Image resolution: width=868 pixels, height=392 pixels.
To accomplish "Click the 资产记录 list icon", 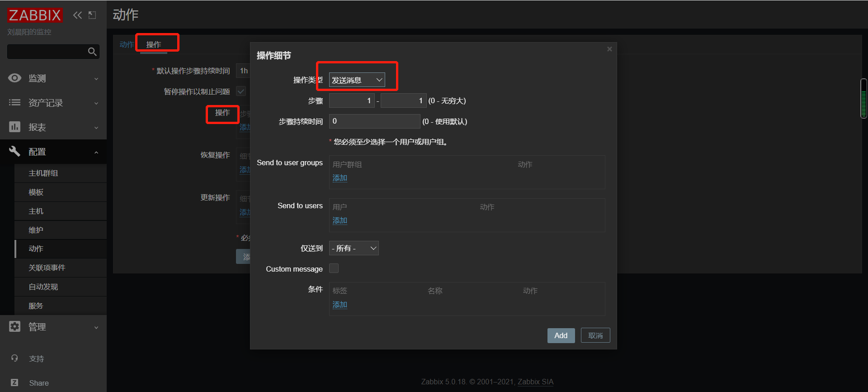I will click(14, 102).
